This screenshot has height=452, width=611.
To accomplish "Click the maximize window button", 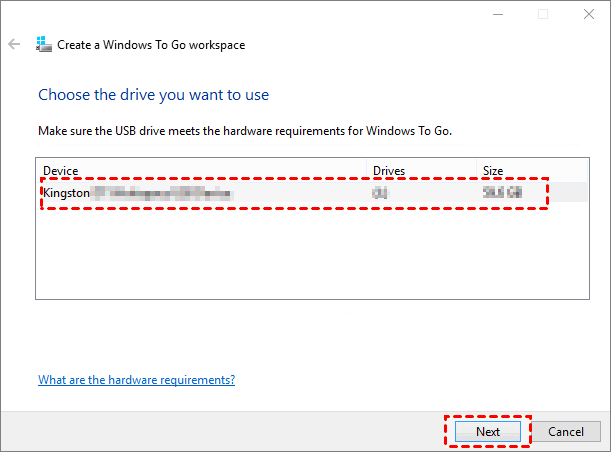I will click(542, 14).
